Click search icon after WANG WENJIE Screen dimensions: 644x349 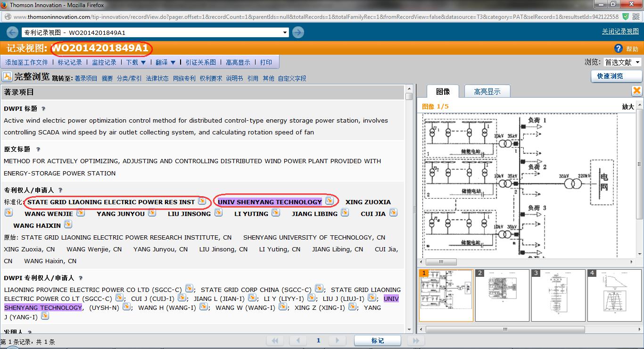[81, 213]
